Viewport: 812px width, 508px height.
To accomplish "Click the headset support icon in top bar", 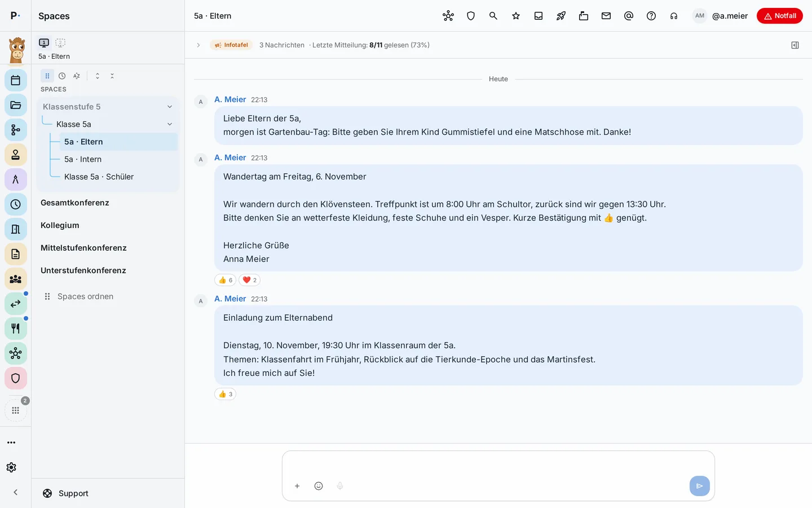I will pos(674,16).
